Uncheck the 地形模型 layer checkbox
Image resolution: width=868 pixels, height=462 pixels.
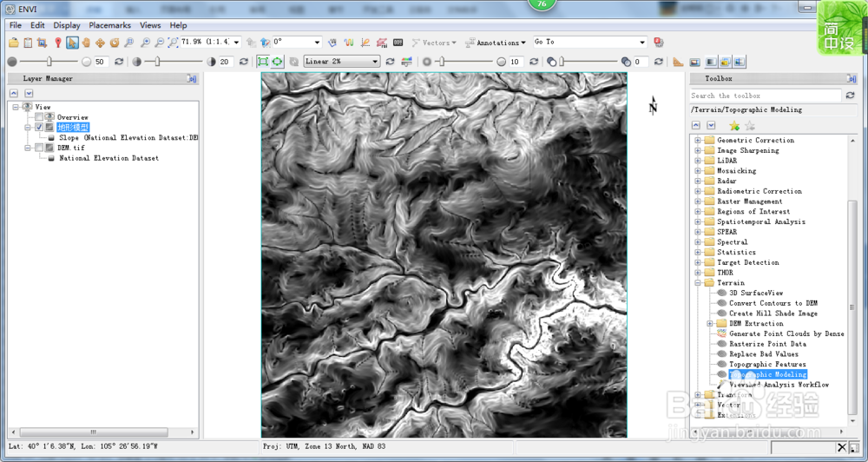(x=39, y=127)
